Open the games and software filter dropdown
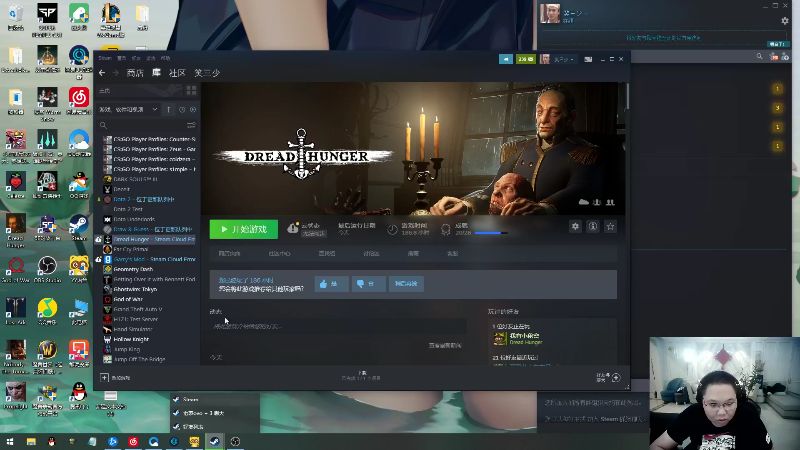Screen dimensions: 800x450 coord(129,109)
